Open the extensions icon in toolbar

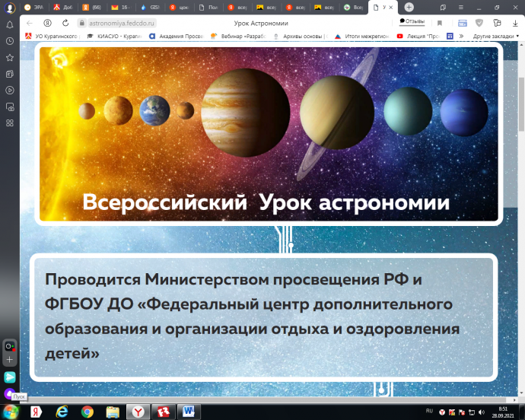(x=497, y=23)
